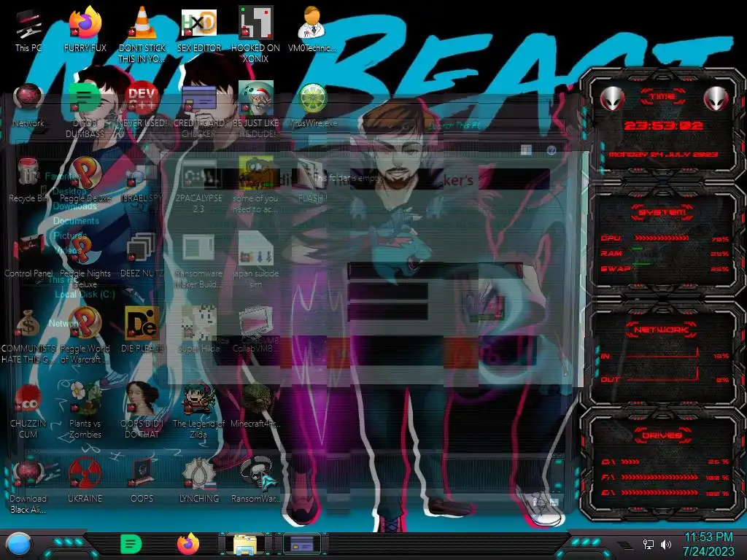Open the This PC desktop icon
The image size is (747, 560).
[28, 29]
